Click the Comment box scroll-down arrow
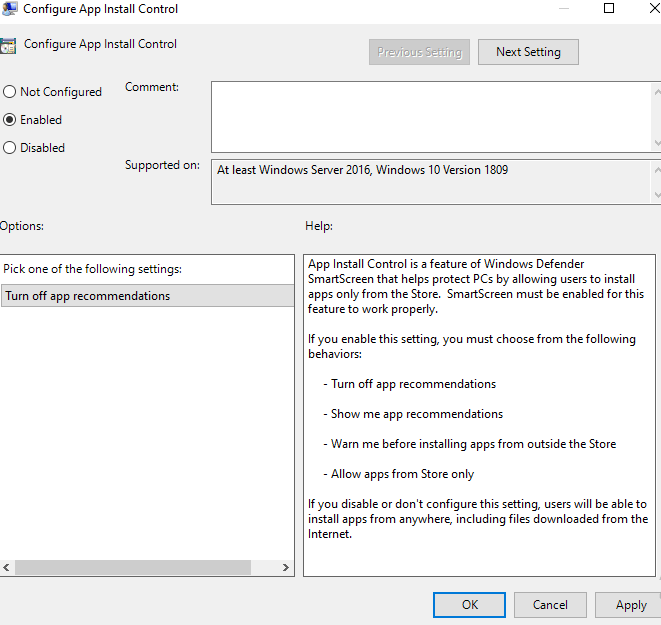Viewport: 661px width, 625px height. pyautogui.click(x=657, y=143)
